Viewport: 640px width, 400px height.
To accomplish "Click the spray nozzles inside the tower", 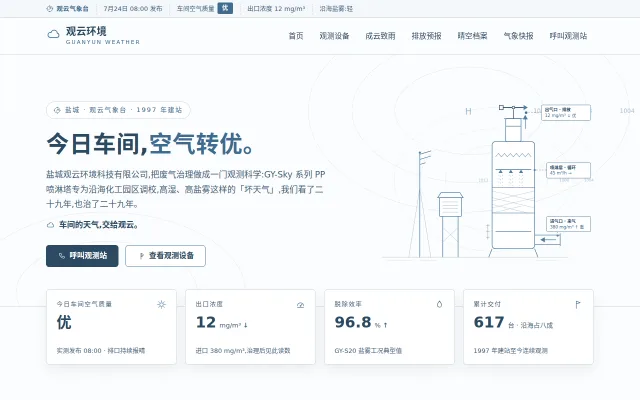I will (511, 171).
